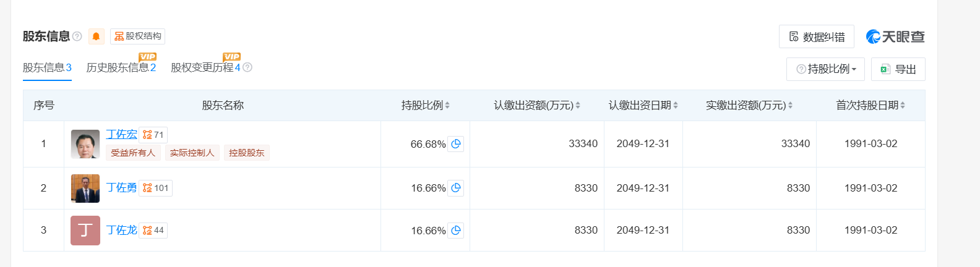
Task: Export the table with 导出 button
Action: 898,69
